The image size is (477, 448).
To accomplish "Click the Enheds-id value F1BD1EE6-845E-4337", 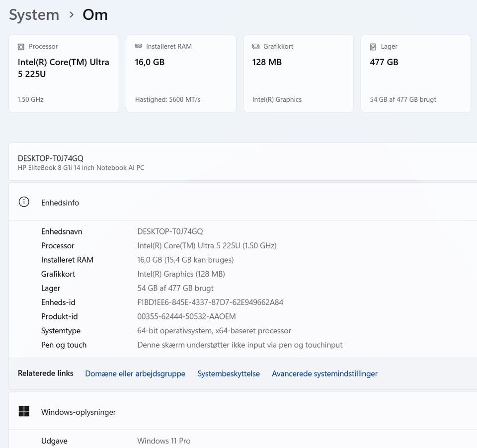I will [x=210, y=302].
